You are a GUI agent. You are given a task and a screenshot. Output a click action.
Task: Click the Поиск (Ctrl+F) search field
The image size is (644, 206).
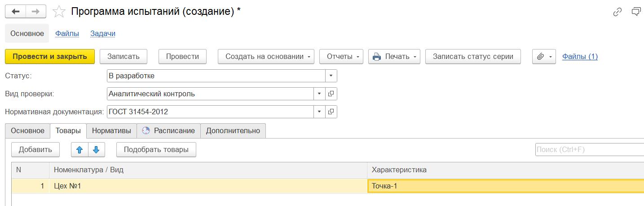point(590,150)
